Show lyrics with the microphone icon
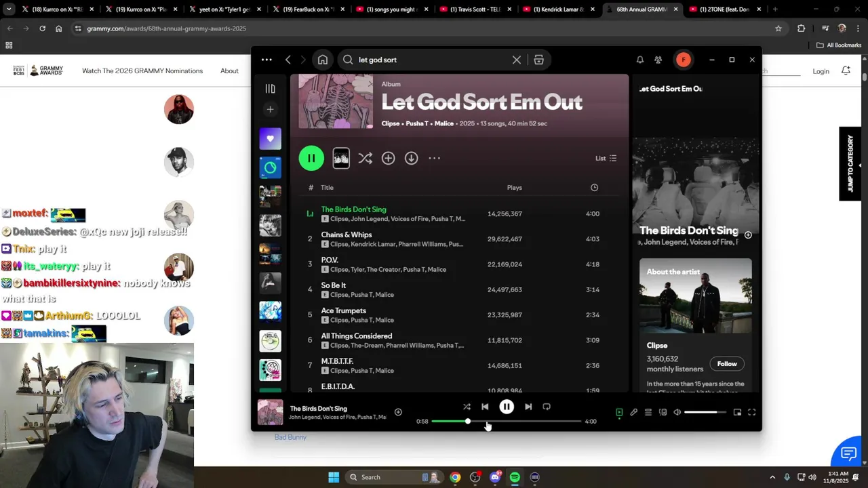 [633, 412]
